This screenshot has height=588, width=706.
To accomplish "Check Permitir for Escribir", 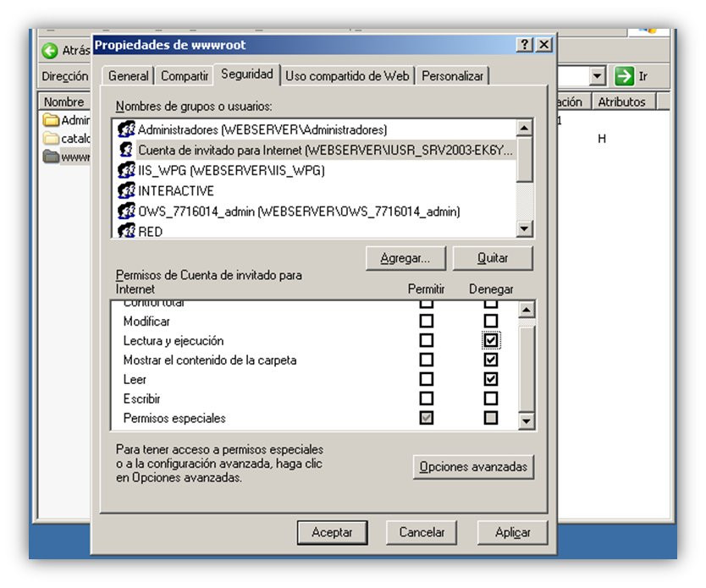I will (426, 398).
